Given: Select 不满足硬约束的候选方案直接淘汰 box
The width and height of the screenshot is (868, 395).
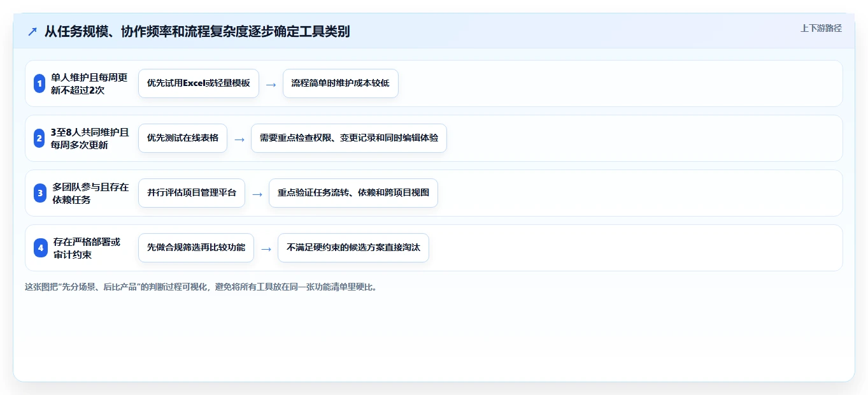Looking at the screenshot, I should point(353,248).
